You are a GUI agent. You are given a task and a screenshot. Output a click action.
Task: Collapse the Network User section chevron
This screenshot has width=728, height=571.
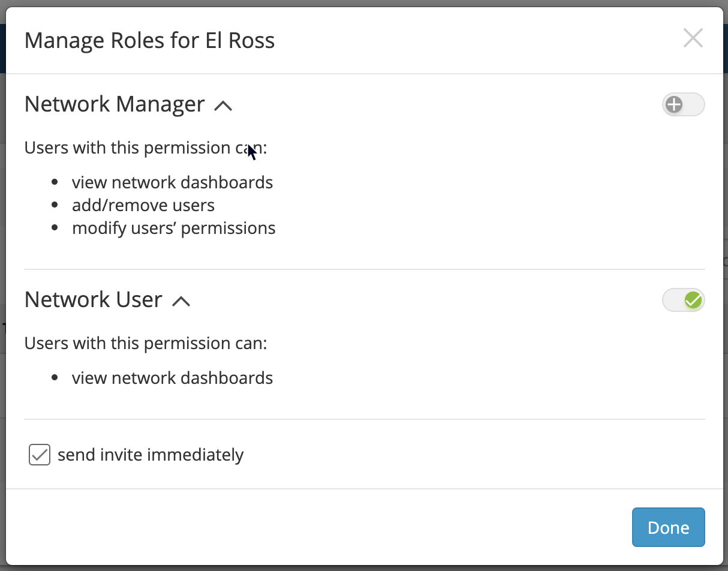[x=181, y=302]
